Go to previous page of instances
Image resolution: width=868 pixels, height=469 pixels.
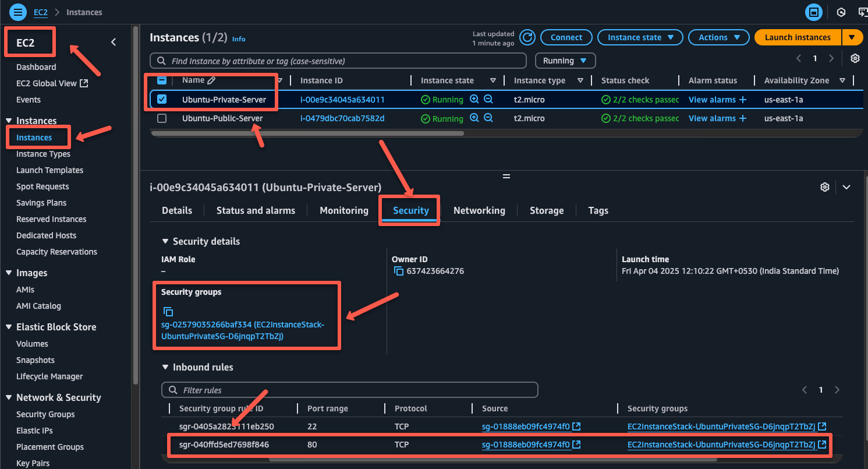pyautogui.click(x=799, y=58)
